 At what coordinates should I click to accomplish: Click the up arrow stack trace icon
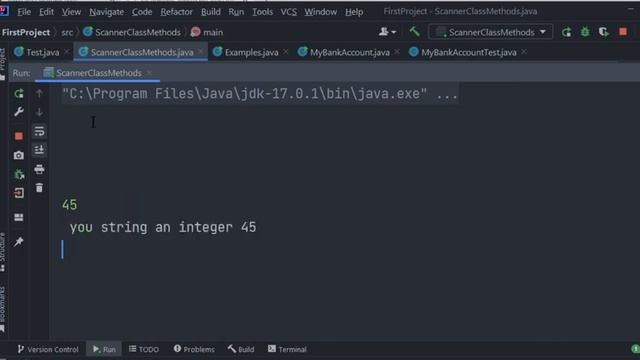(39, 93)
